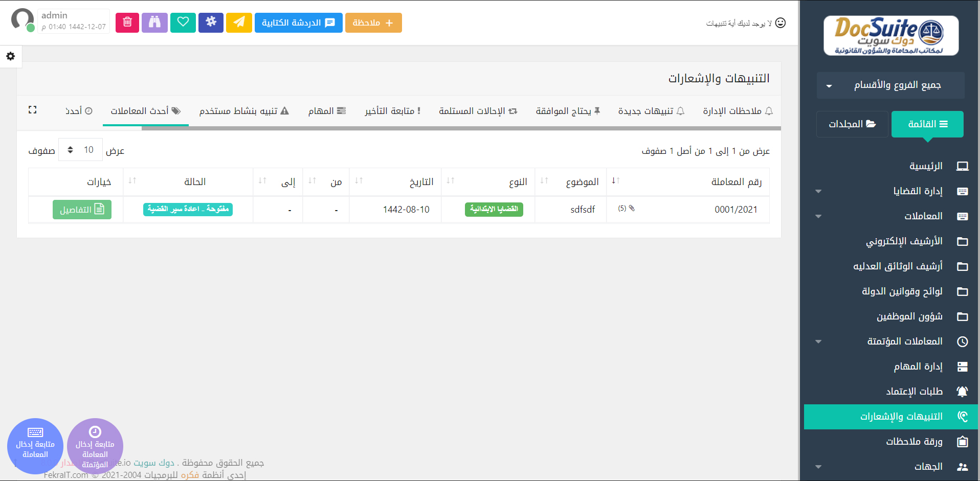Open the purple binoculars search button
The height and width of the screenshot is (481, 980).
point(154,22)
